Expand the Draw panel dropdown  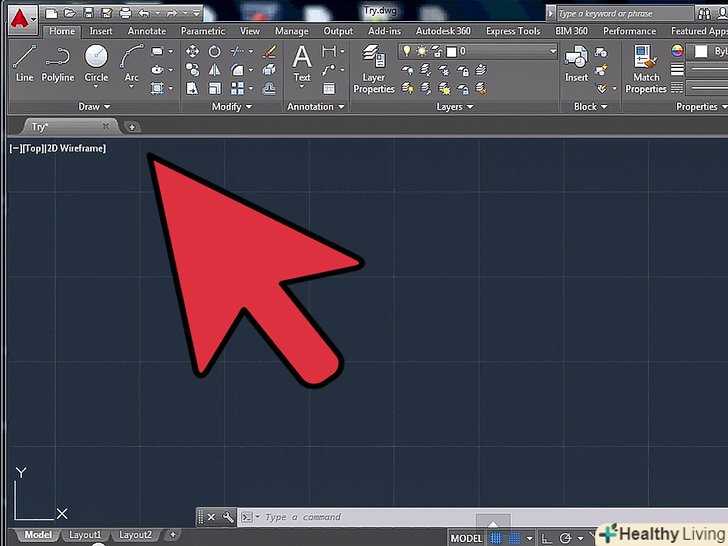pos(95,107)
